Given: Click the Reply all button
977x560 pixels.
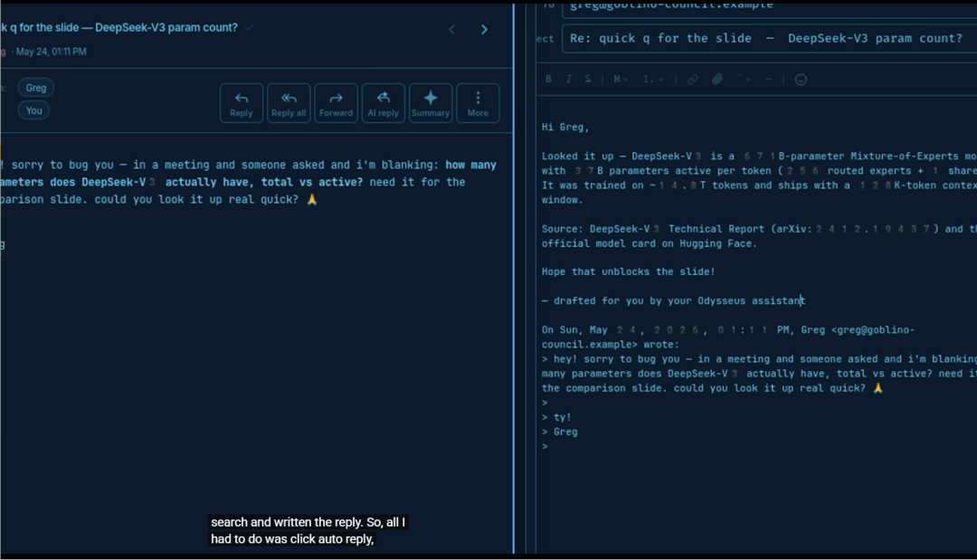Looking at the screenshot, I should 289,103.
